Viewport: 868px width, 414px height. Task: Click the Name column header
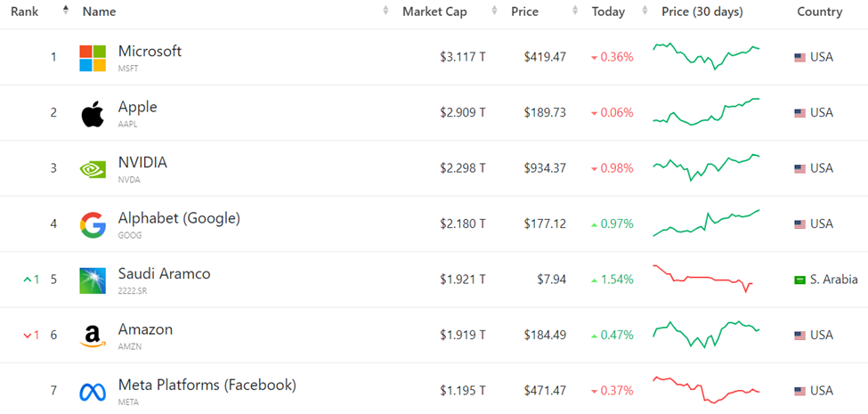point(99,12)
